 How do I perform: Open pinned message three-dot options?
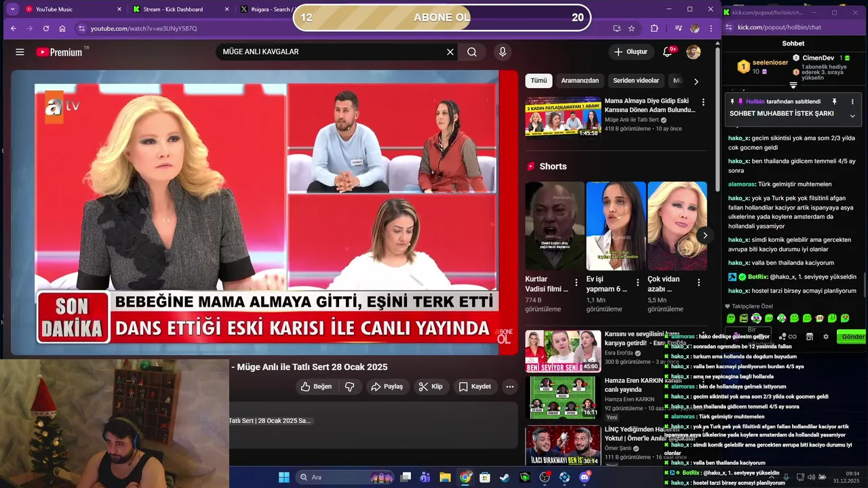pyautogui.click(x=852, y=102)
